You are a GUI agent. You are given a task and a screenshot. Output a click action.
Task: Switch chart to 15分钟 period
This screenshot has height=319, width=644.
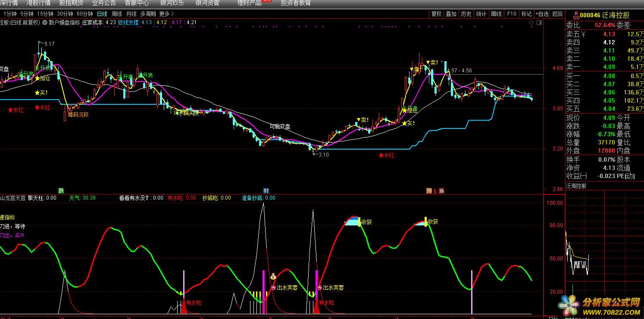pyautogui.click(x=45, y=14)
